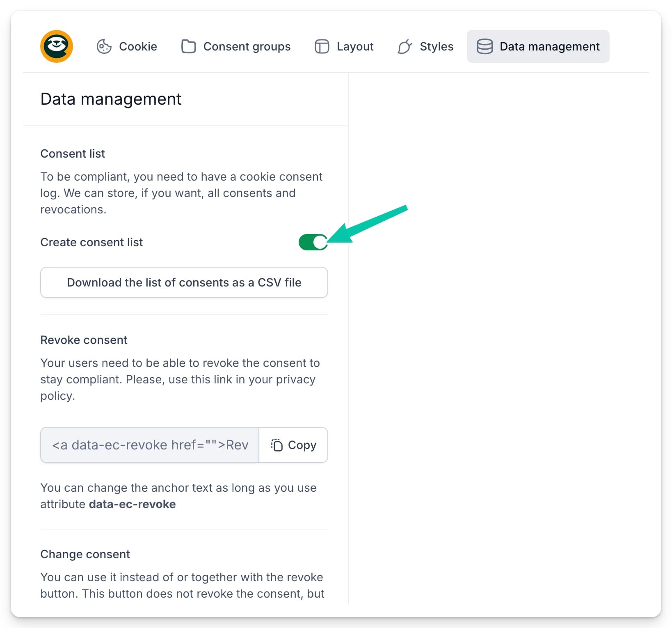Copy the revoke consent link code
672x628 pixels.
[293, 445]
